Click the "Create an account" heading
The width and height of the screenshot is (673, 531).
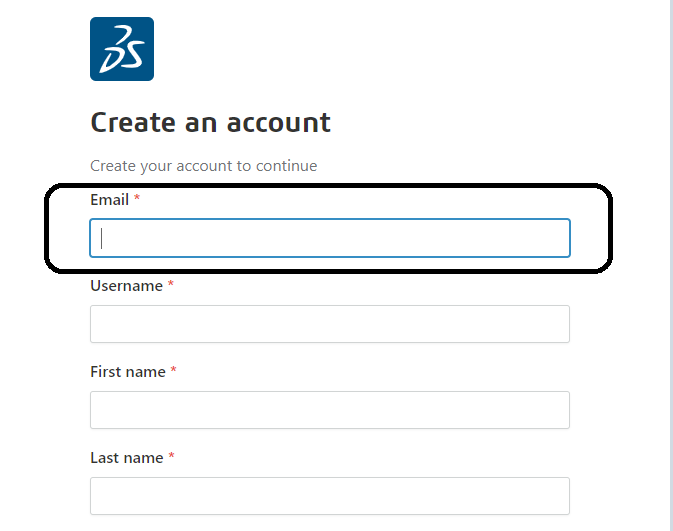click(210, 123)
